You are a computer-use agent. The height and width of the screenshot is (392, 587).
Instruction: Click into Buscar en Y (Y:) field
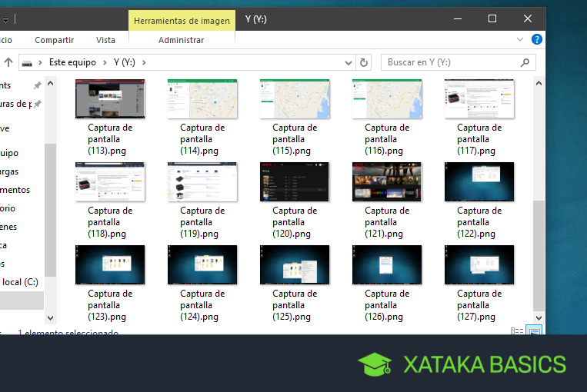(449, 62)
